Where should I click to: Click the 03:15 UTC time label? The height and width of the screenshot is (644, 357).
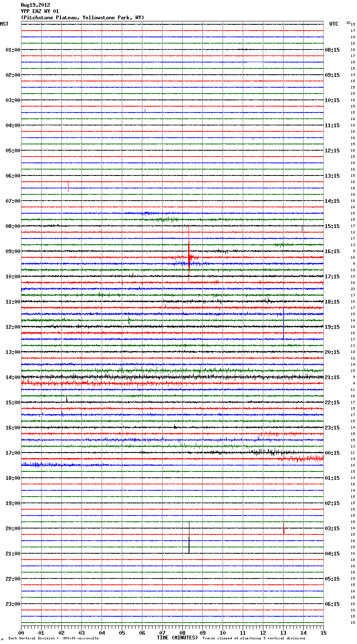click(x=332, y=529)
